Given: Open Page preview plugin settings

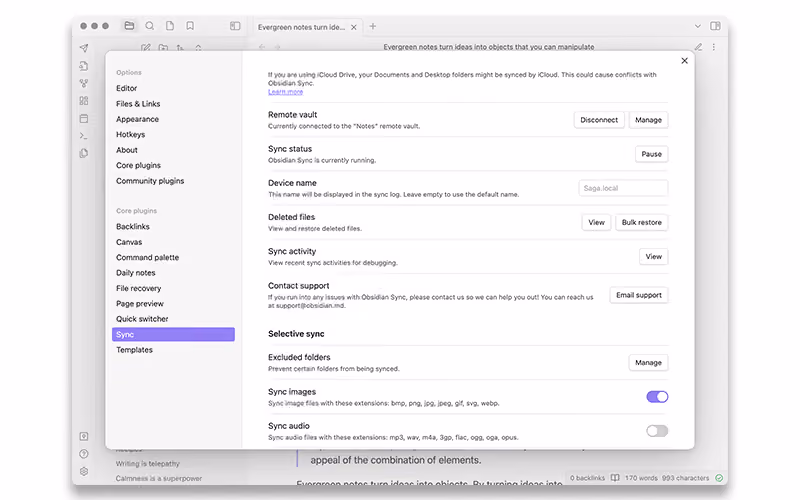Looking at the screenshot, I should [x=173, y=304].
